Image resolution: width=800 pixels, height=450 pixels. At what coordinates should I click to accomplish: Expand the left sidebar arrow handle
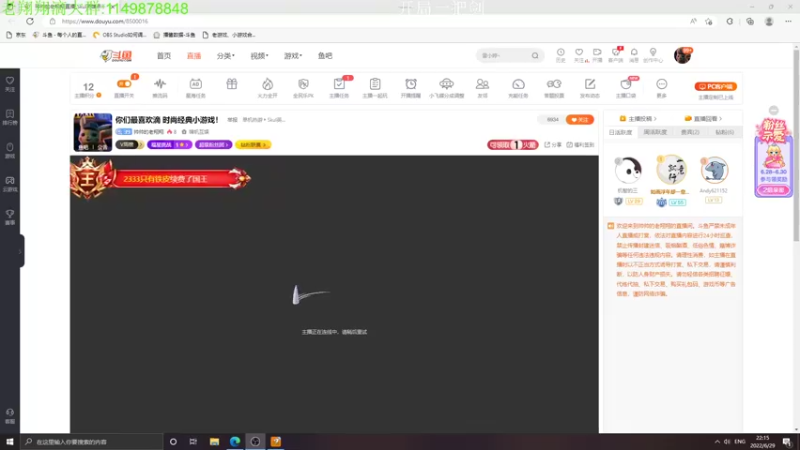pyautogui.click(x=20, y=251)
